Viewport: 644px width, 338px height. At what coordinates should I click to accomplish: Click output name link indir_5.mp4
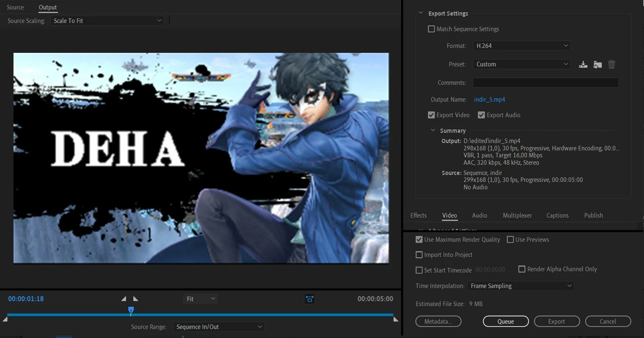pos(489,100)
